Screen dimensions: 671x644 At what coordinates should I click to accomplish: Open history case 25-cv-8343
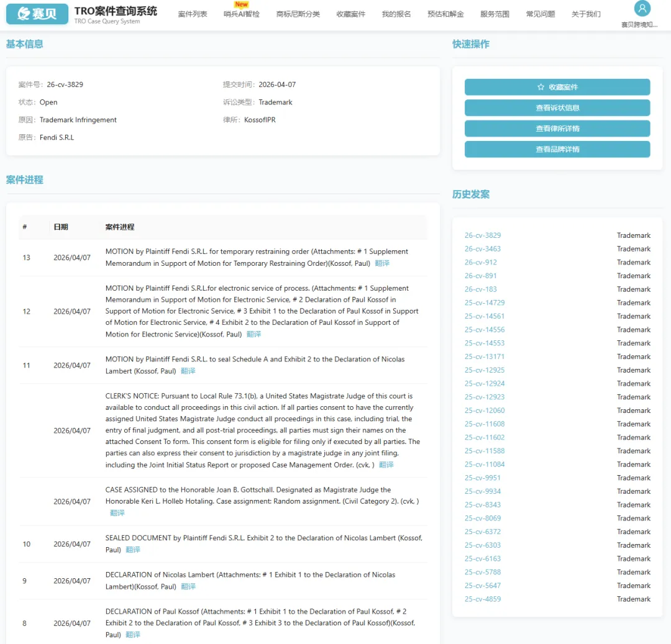tap(483, 505)
